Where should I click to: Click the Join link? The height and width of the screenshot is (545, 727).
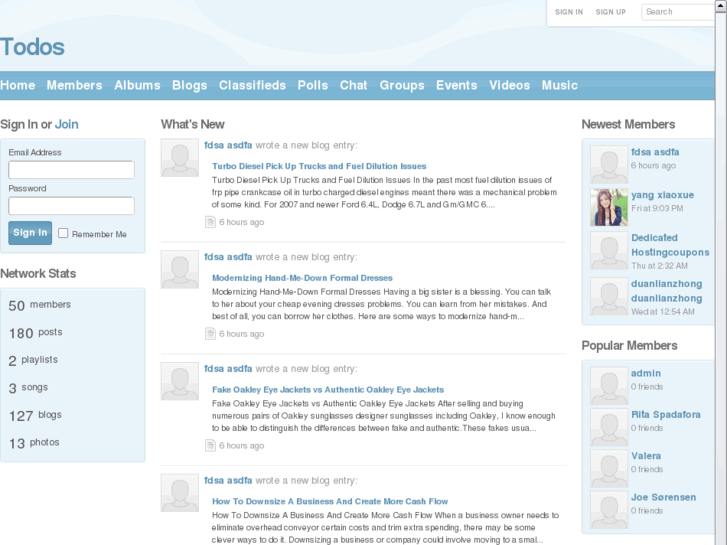(67, 124)
